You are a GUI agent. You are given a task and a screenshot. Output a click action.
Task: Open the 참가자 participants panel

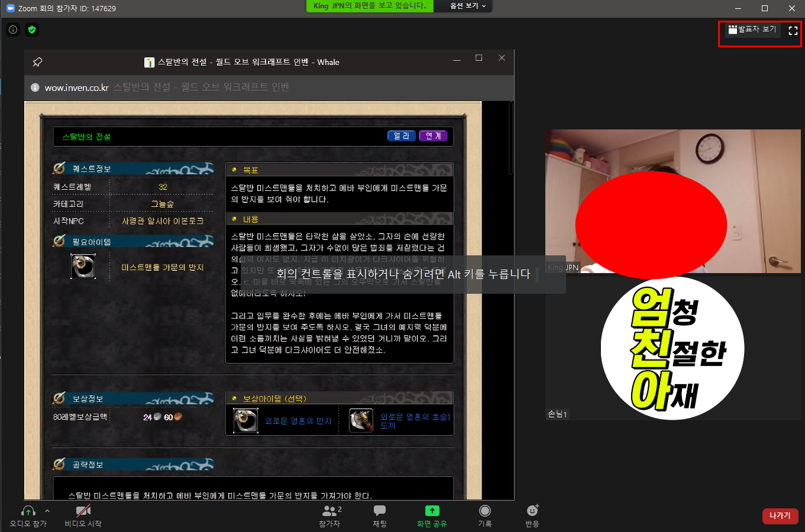330,515
